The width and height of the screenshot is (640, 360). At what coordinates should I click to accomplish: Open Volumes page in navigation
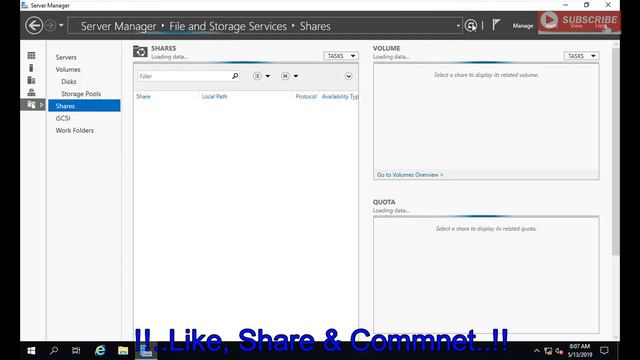[x=68, y=69]
